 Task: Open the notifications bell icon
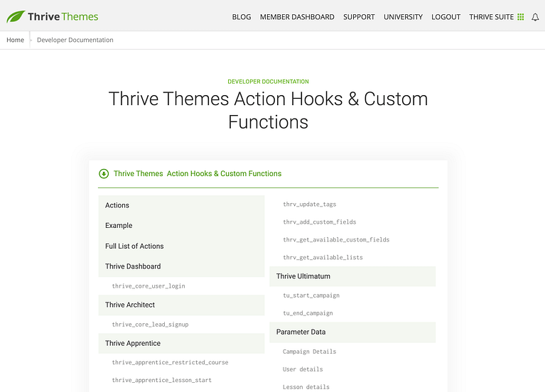tap(535, 17)
